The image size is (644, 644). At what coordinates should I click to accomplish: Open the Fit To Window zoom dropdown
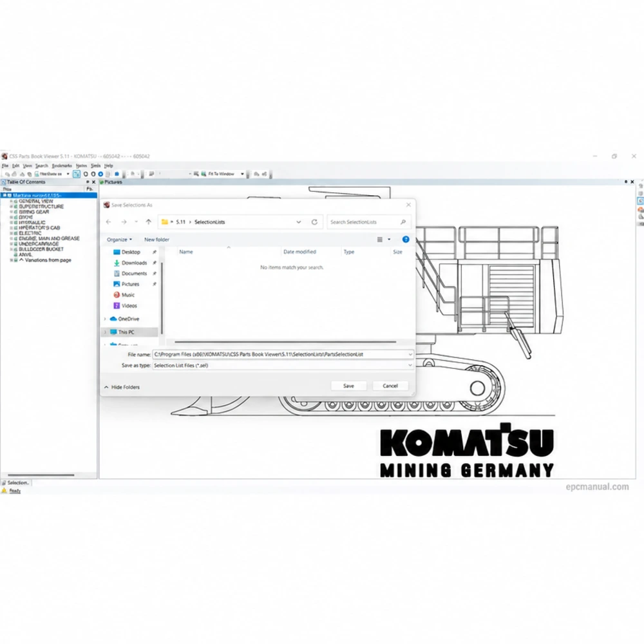(242, 174)
